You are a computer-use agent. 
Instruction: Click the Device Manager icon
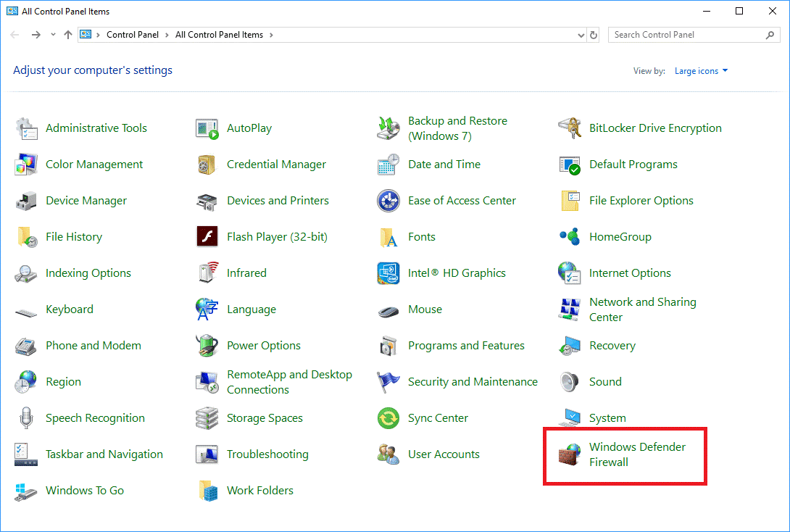(x=26, y=201)
